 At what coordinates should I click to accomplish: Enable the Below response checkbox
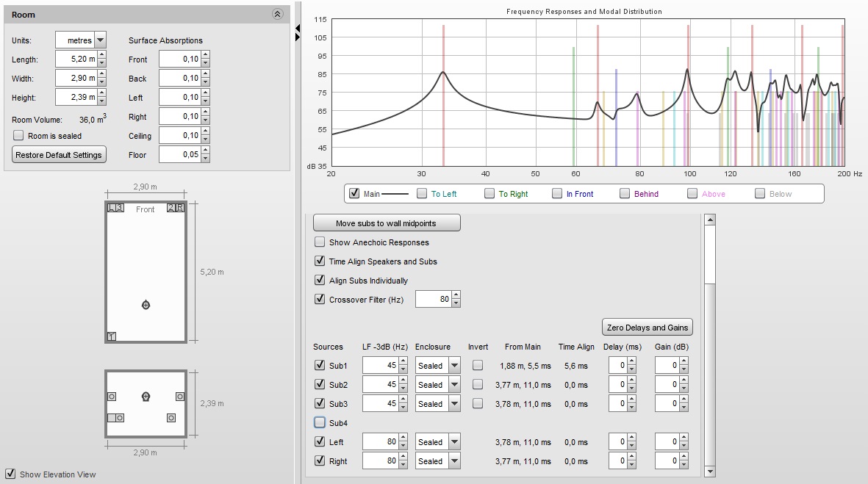[x=759, y=194]
